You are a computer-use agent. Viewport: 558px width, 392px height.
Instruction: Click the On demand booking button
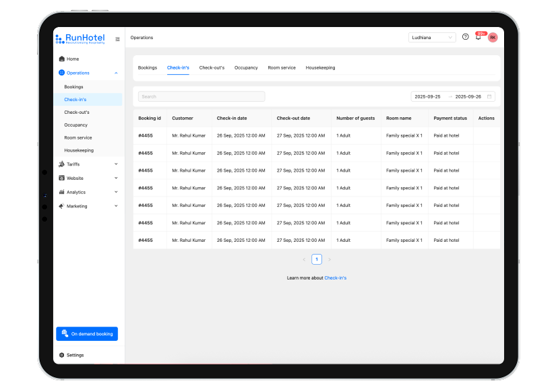pyautogui.click(x=87, y=333)
